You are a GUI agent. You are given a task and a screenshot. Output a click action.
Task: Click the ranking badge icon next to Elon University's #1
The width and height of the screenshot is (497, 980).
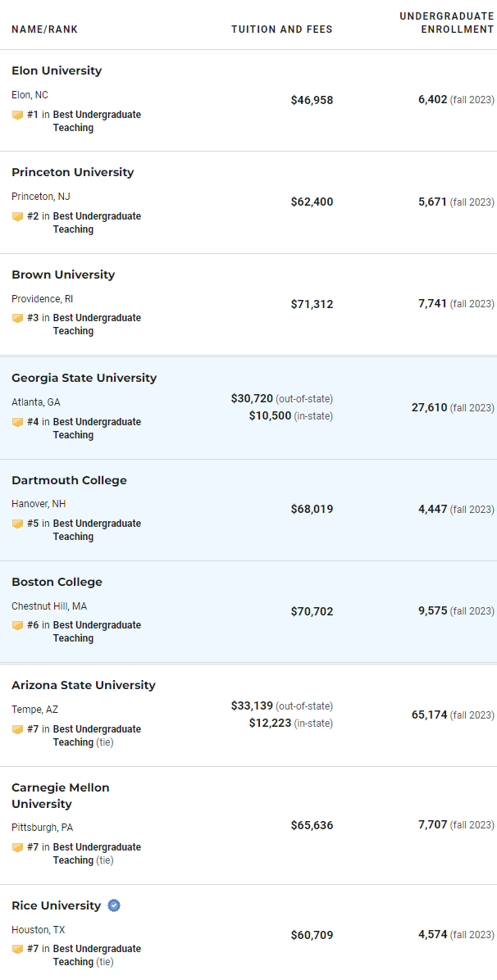[17, 115]
